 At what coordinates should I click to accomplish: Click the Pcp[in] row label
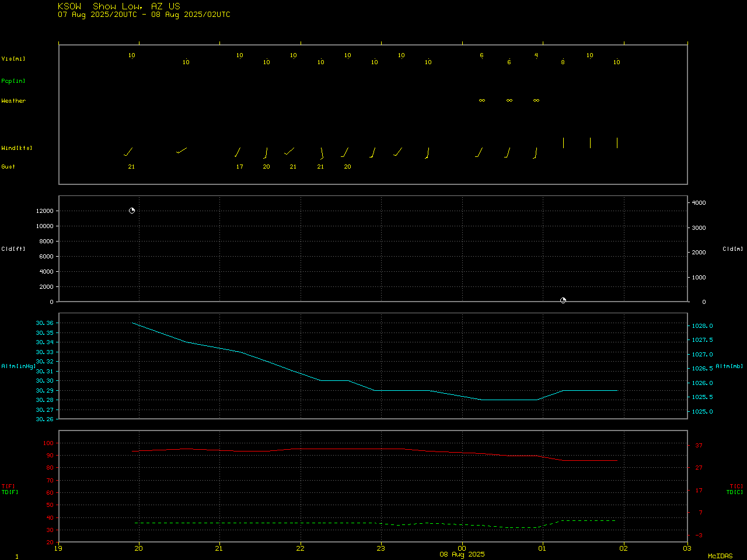coord(13,81)
